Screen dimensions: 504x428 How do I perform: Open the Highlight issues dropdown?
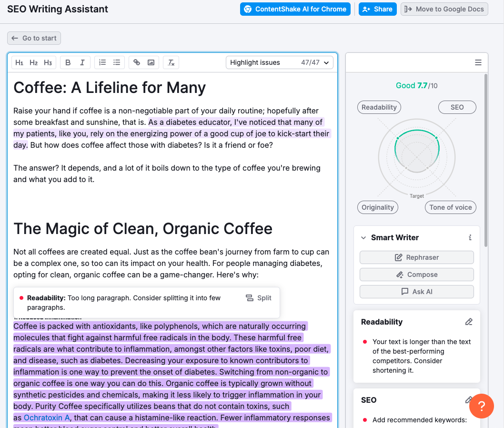tap(280, 62)
